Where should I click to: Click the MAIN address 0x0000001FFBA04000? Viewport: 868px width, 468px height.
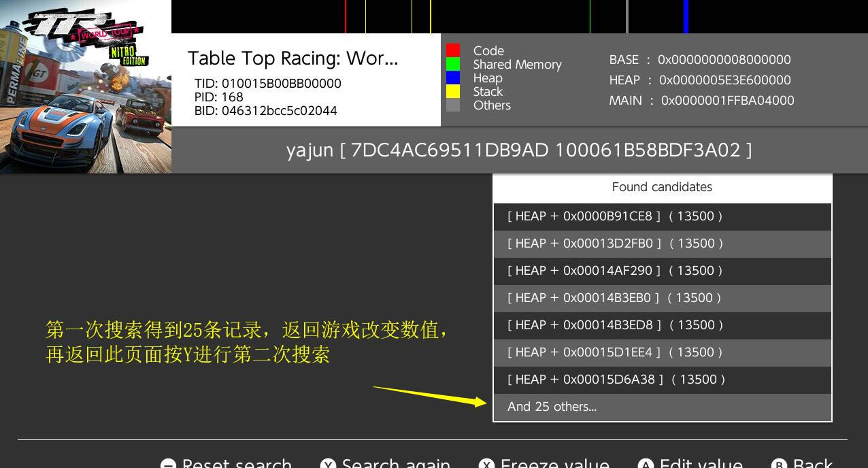coord(728,101)
